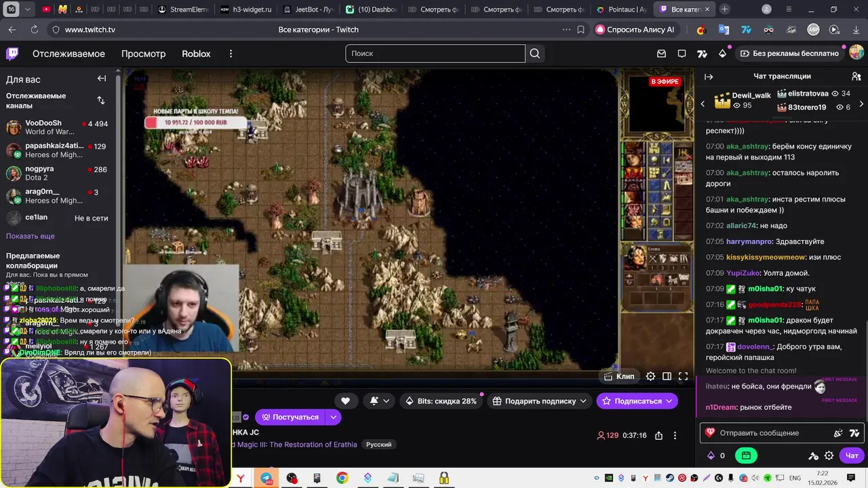Open channel points predictions green button
868x488 pixels.
click(746, 456)
